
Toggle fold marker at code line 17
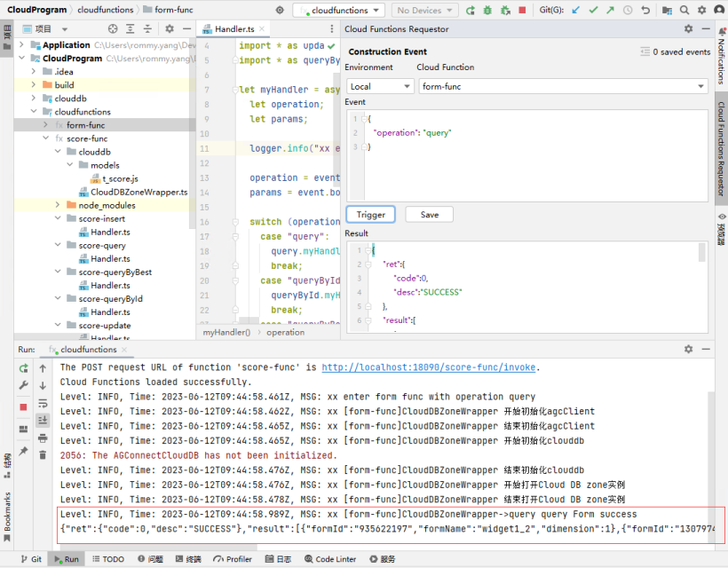(235, 237)
